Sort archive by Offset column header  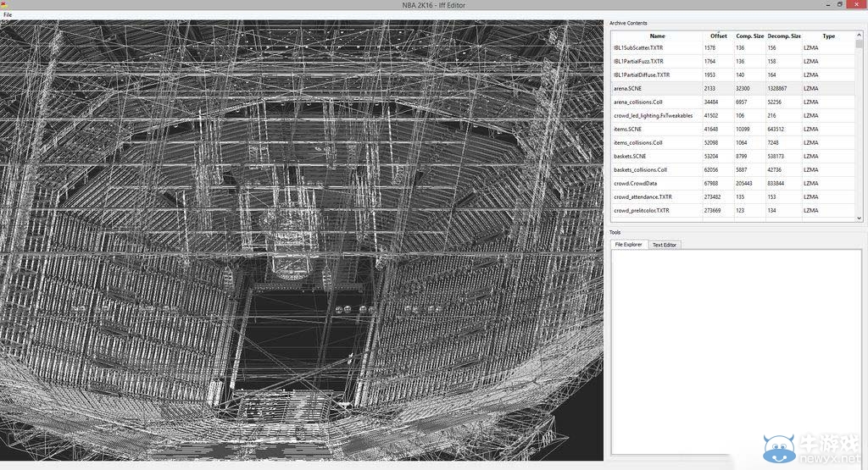tap(719, 36)
